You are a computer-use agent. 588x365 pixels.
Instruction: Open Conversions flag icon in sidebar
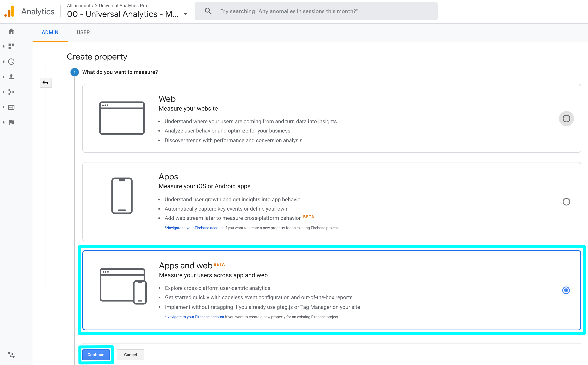coord(11,122)
